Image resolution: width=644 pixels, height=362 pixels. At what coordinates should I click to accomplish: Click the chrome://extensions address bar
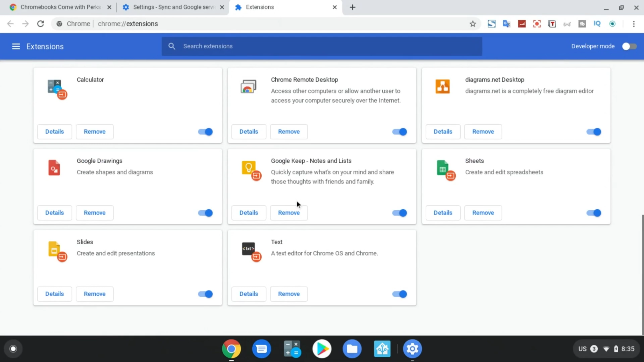point(266,24)
